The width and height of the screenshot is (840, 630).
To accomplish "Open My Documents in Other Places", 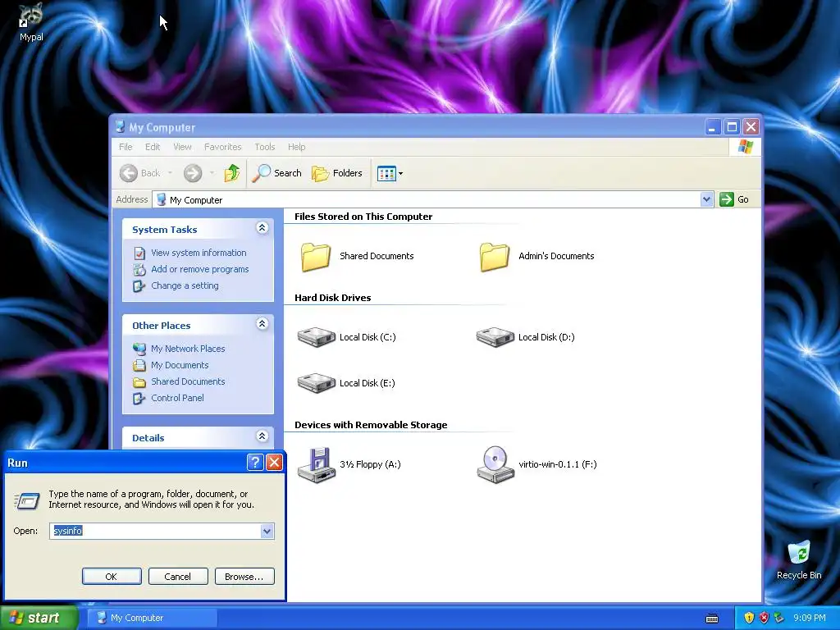I will click(x=180, y=365).
